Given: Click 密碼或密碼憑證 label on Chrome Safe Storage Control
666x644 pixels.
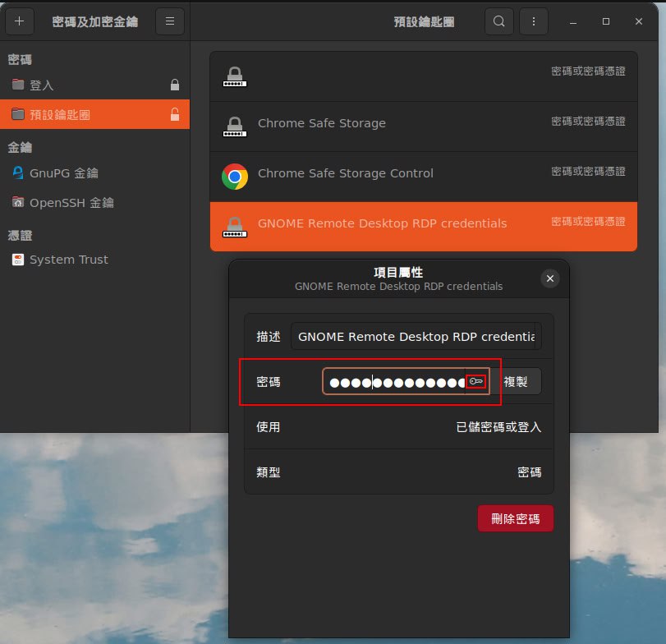Looking at the screenshot, I should [588, 172].
